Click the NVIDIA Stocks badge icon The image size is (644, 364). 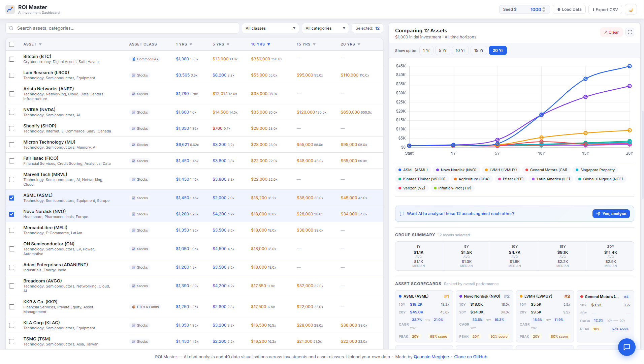134,113
